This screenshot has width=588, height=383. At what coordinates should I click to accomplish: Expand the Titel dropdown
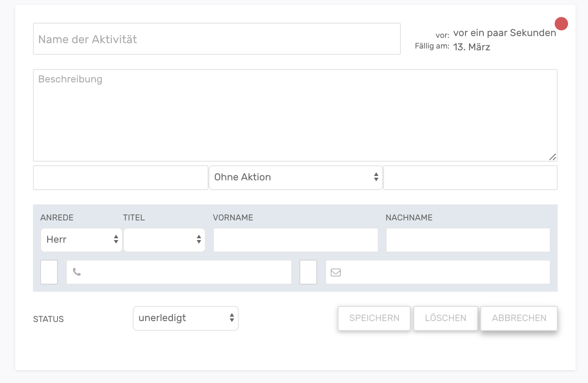pos(164,240)
